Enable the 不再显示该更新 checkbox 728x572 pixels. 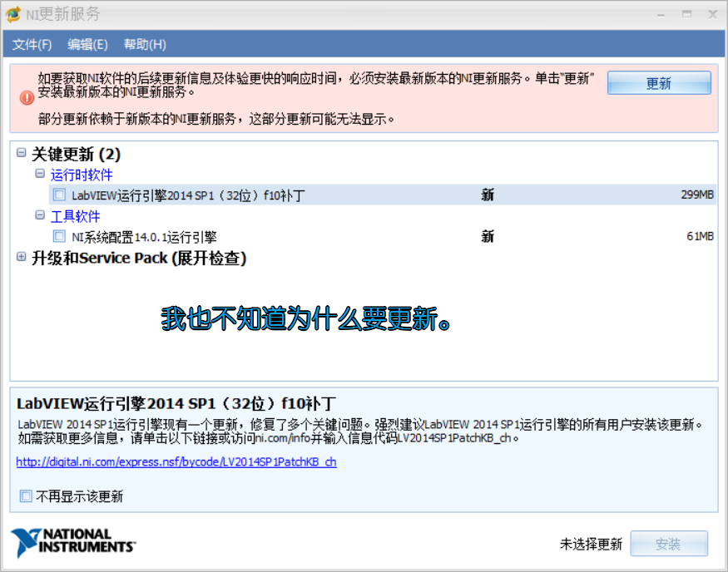[26, 496]
